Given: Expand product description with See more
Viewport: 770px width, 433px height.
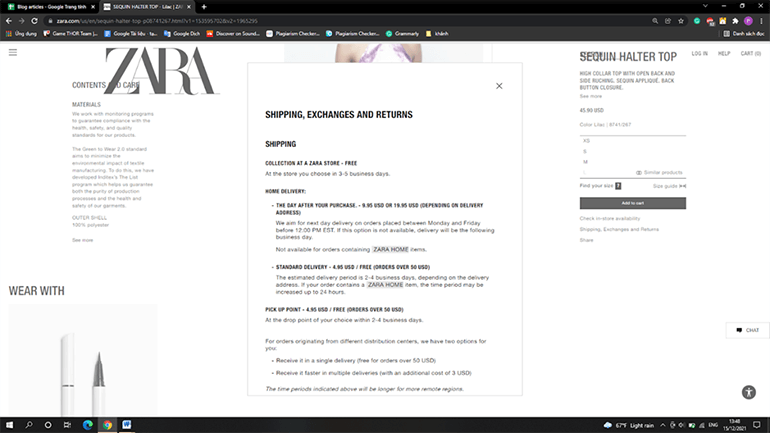Looking at the screenshot, I should coord(590,96).
